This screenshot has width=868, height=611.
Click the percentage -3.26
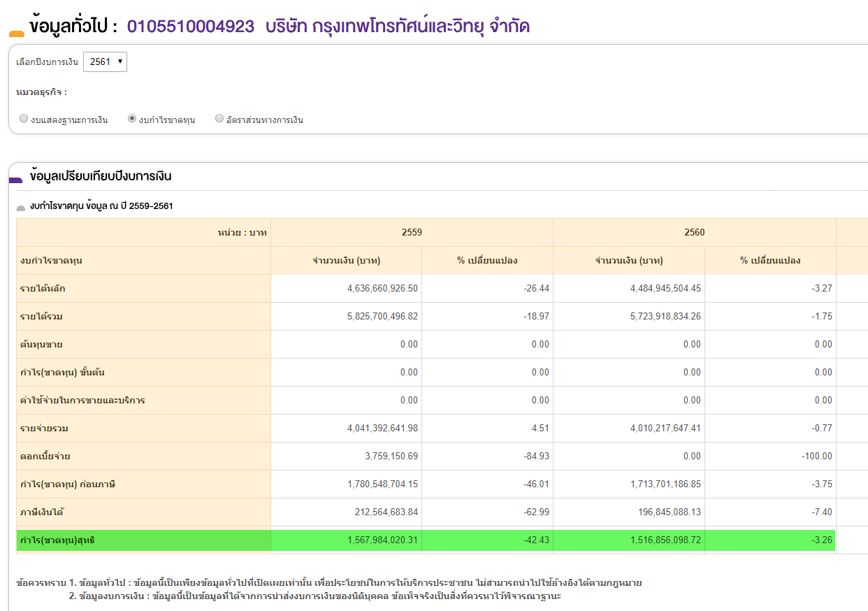coord(821,540)
